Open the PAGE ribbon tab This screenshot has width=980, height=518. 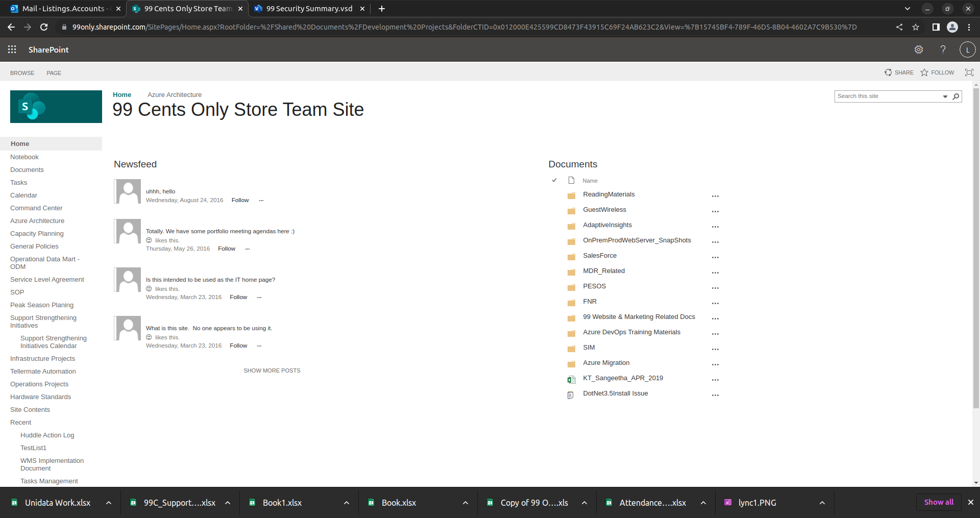[x=54, y=73]
